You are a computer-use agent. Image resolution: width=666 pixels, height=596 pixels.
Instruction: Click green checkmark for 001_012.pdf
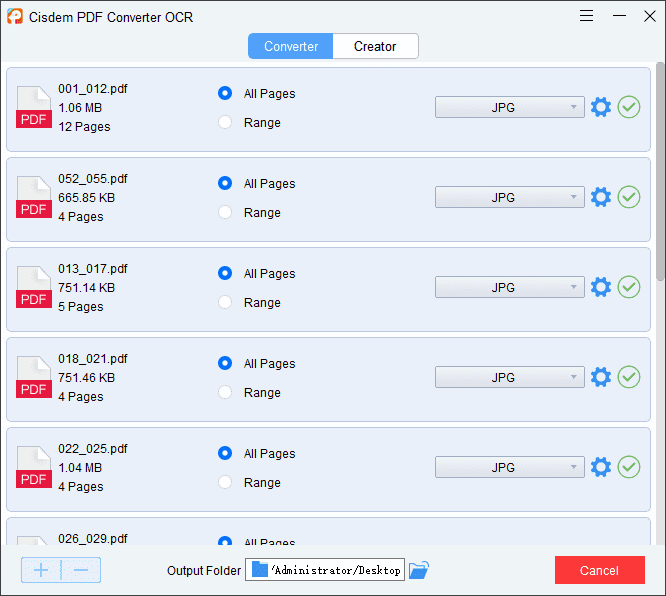point(629,107)
